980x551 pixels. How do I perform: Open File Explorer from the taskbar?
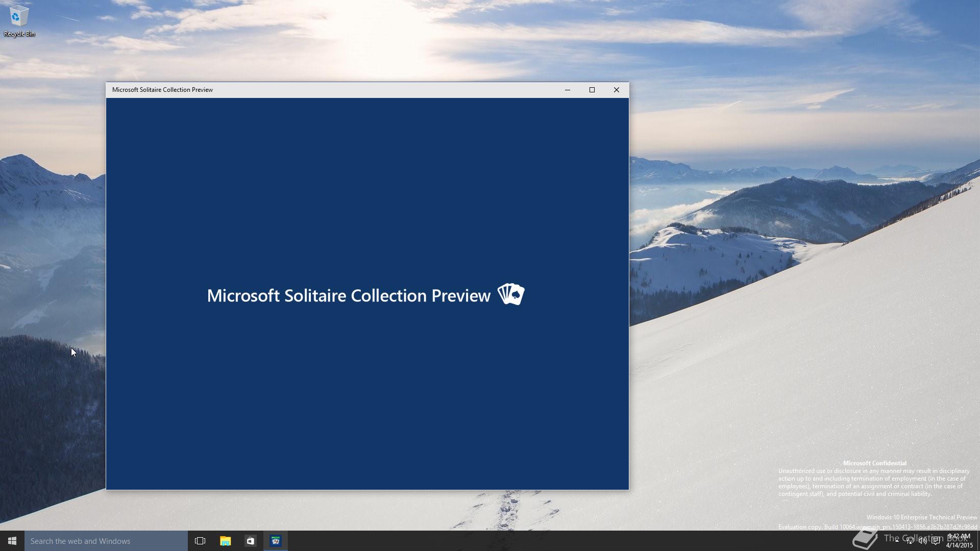tap(225, 541)
